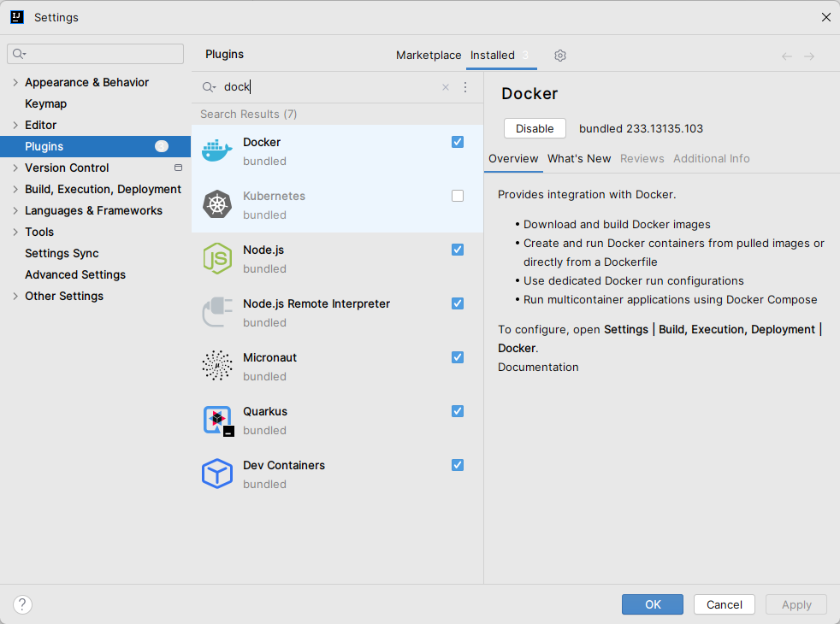Select the Kubernetes plugin name
840x624 pixels.
275,196
